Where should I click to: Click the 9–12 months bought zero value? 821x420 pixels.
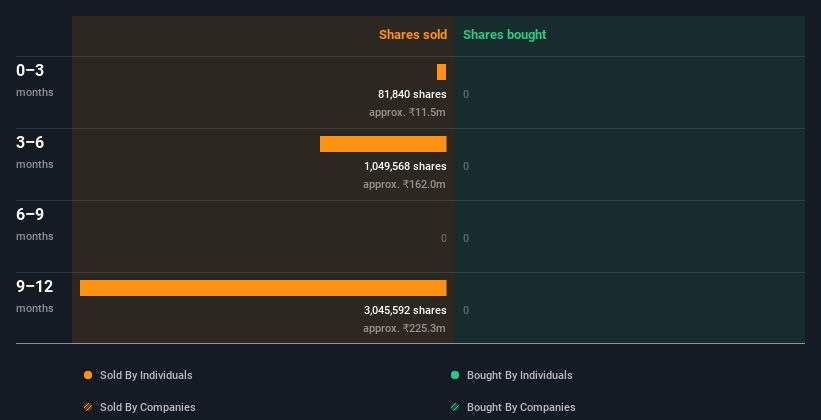coord(466,311)
